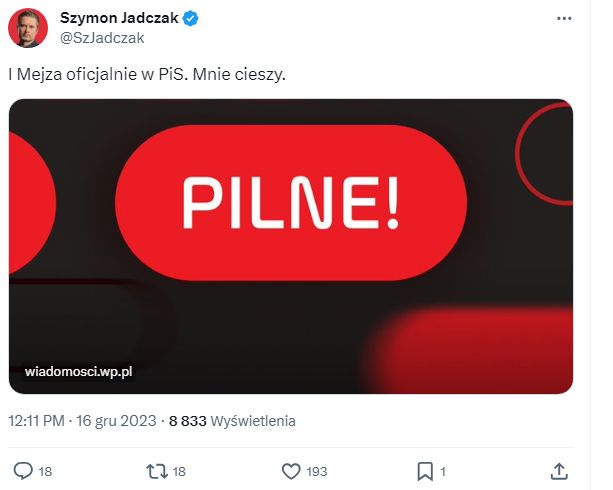This screenshot has width=613, height=490.
Task: Open the share tweet icon
Action: pos(561,470)
